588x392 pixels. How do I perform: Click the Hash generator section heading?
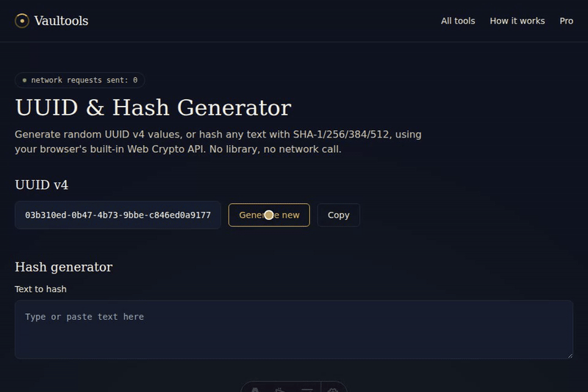(x=64, y=267)
